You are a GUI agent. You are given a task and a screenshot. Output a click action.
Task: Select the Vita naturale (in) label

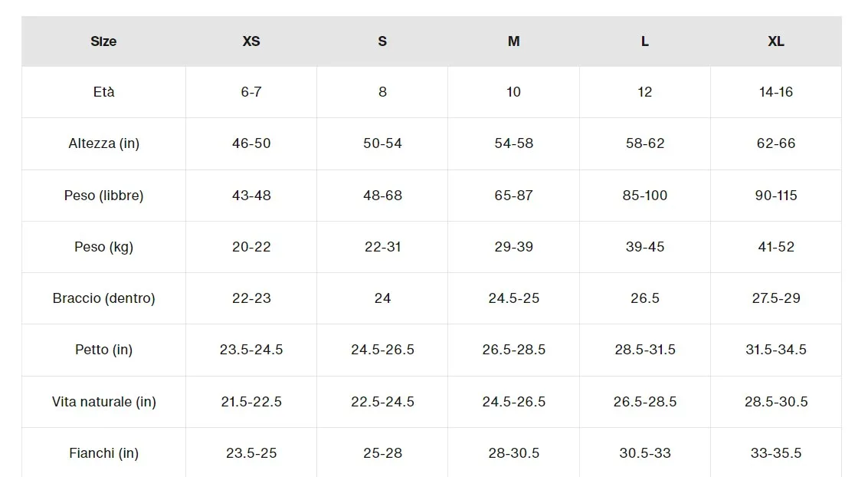click(103, 402)
